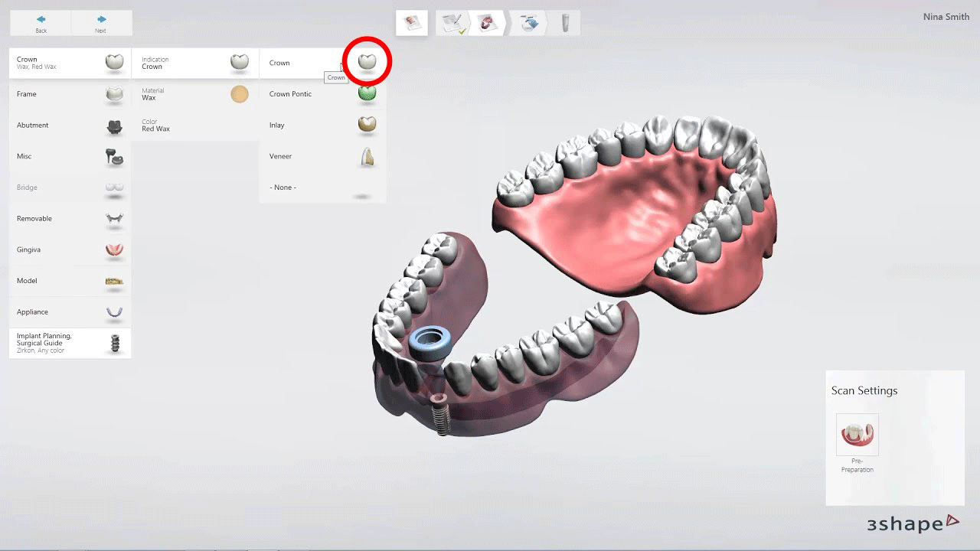The image size is (980, 551).
Task: Select the Crown Pontic indication icon
Action: pyautogui.click(x=367, y=93)
